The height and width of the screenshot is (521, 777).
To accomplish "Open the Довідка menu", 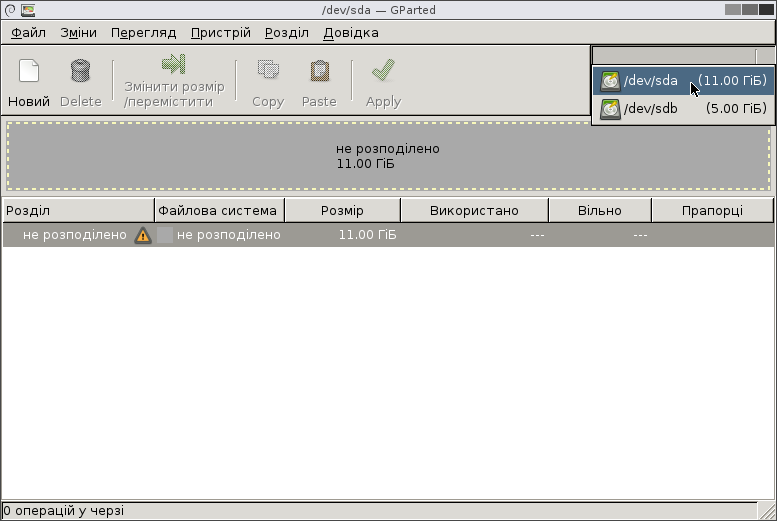I will [350, 33].
